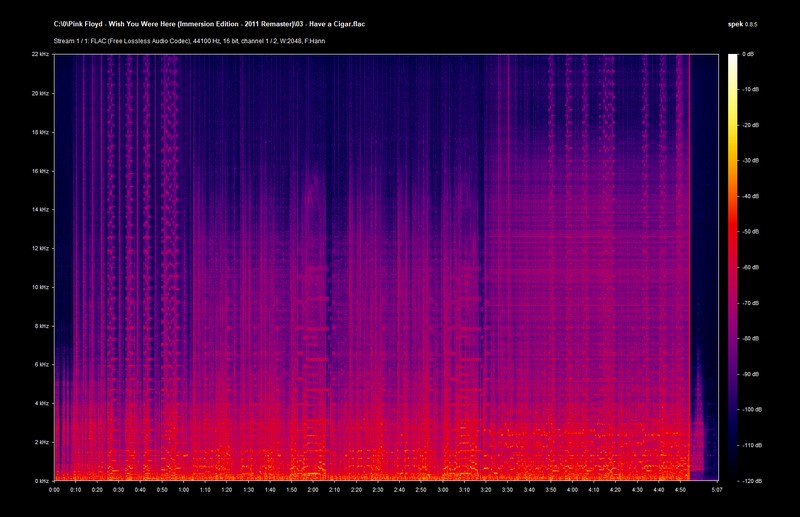Click the 2:30 time axis marker
The height and width of the screenshot is (517, 800).
378,491
